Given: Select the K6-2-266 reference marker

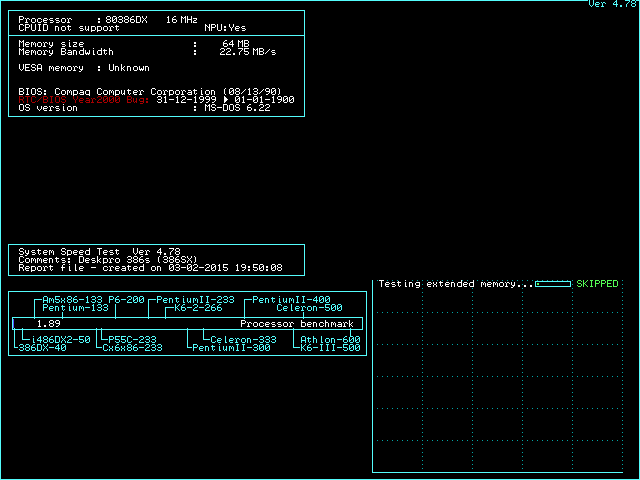Looking at the screenshot, I should 198,308.
